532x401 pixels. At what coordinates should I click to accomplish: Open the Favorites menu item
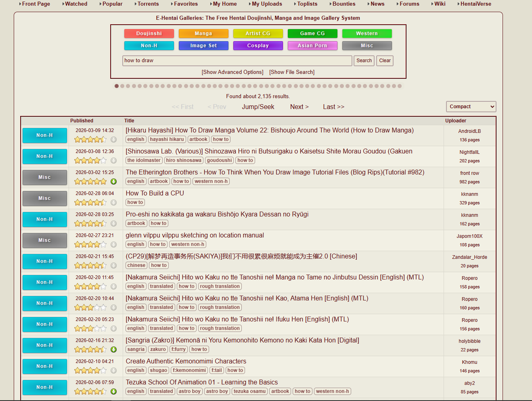(x=186, y=4)
